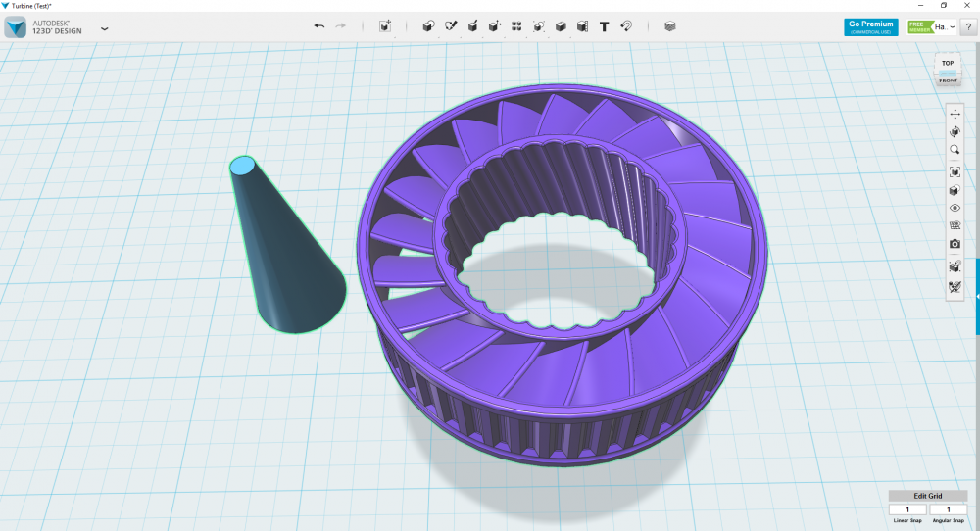Click the Undo arrow

pos(318,26)
